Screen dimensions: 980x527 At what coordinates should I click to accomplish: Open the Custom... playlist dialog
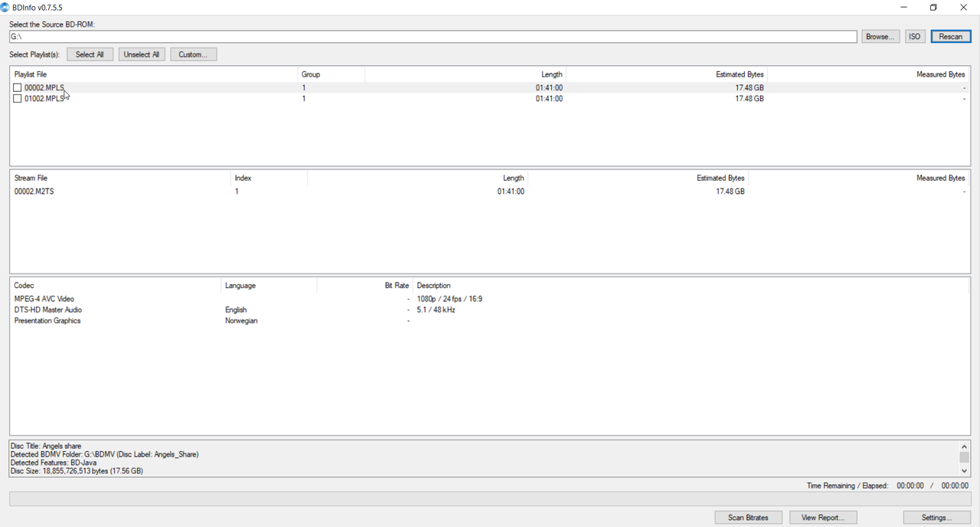193,54
